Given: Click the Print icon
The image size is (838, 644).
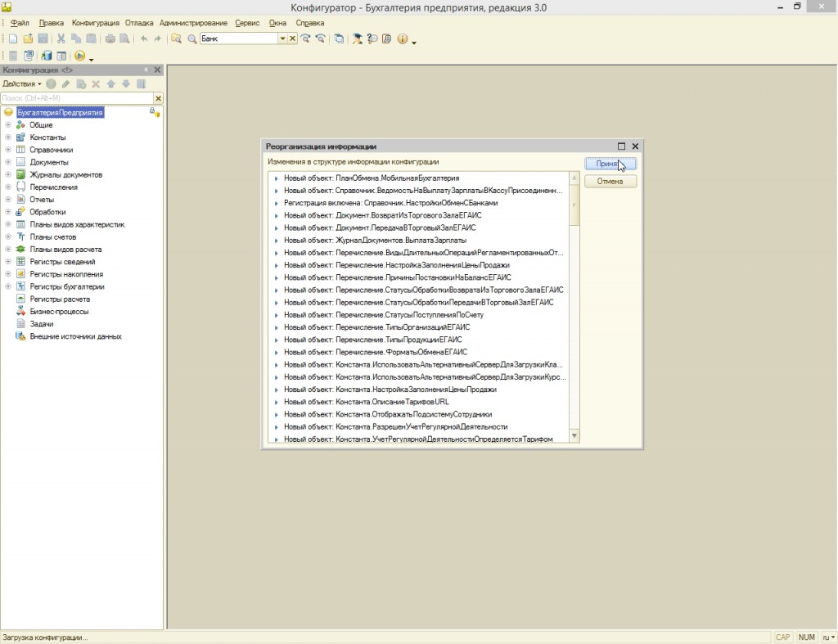Looking at the screenshot, I should 110,38.
